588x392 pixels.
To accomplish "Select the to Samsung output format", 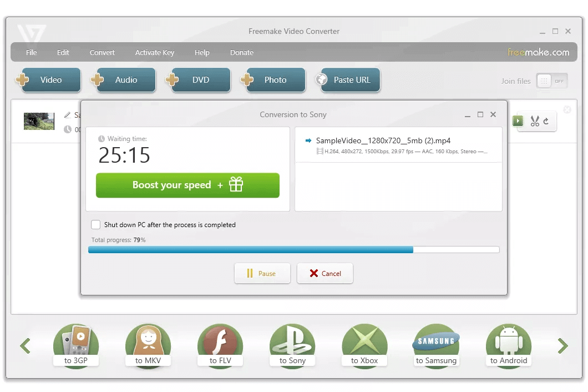I will [436, 346].
